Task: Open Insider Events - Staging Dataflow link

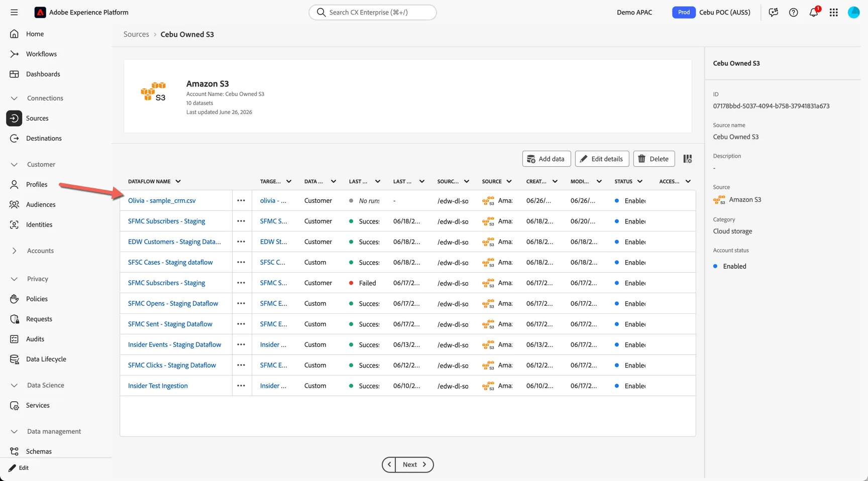Action: (x=174, y=344)
